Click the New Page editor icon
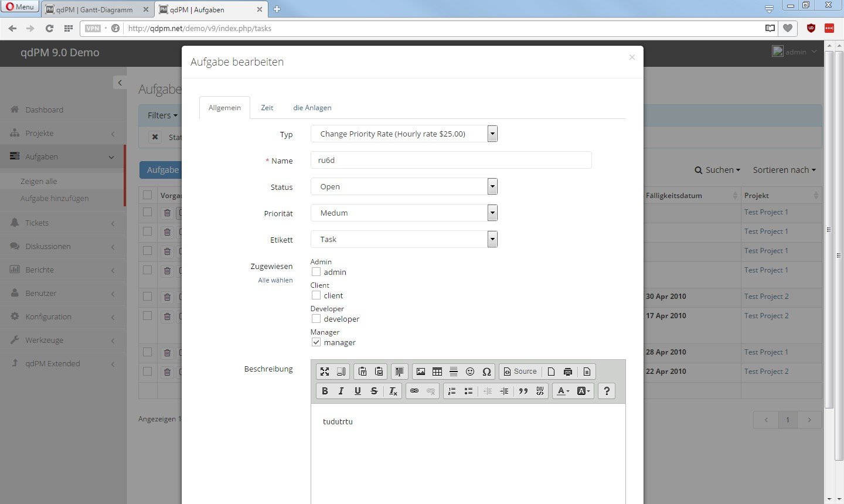 [551, 372]
